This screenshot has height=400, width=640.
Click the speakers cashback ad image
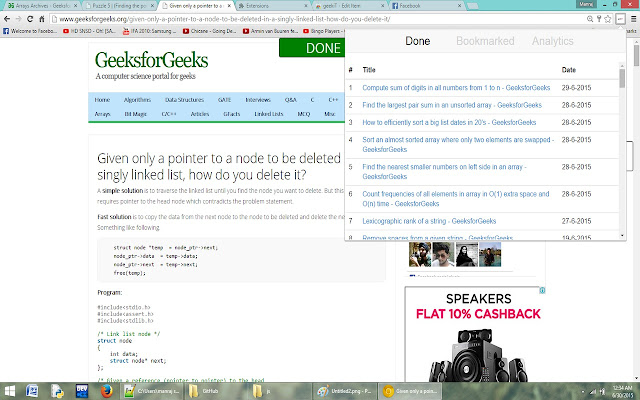point(475,334)
